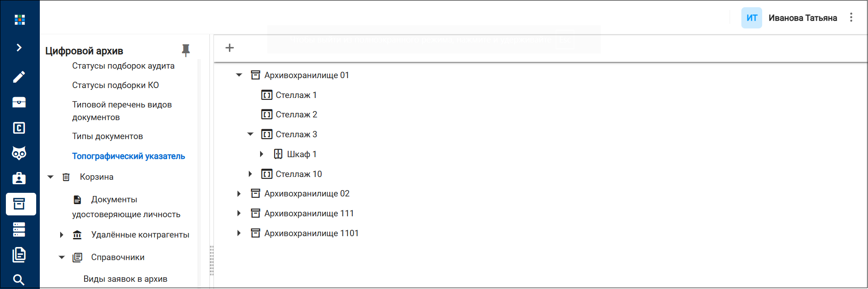Expand the sidebar with chevron arrow

pos(19,47)
